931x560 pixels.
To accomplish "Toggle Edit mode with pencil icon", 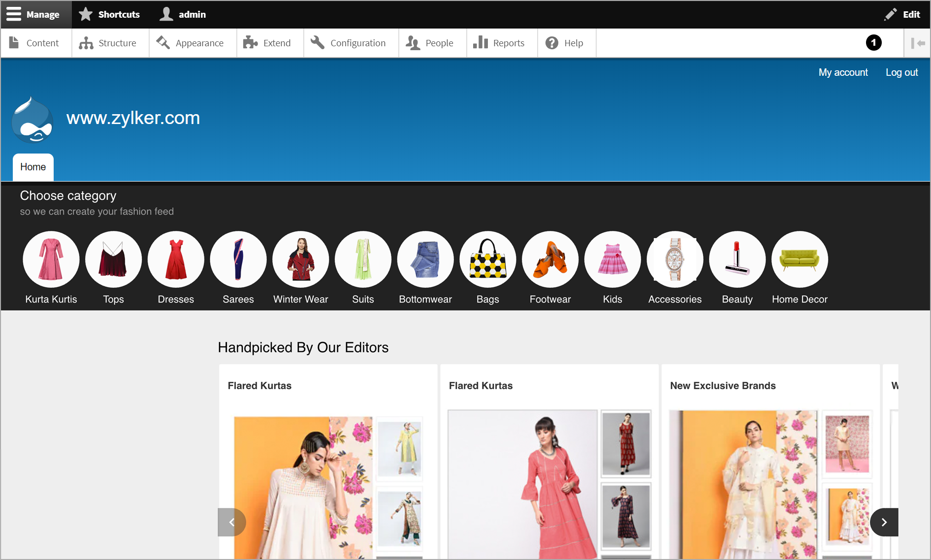I will [x=902, y=14].
